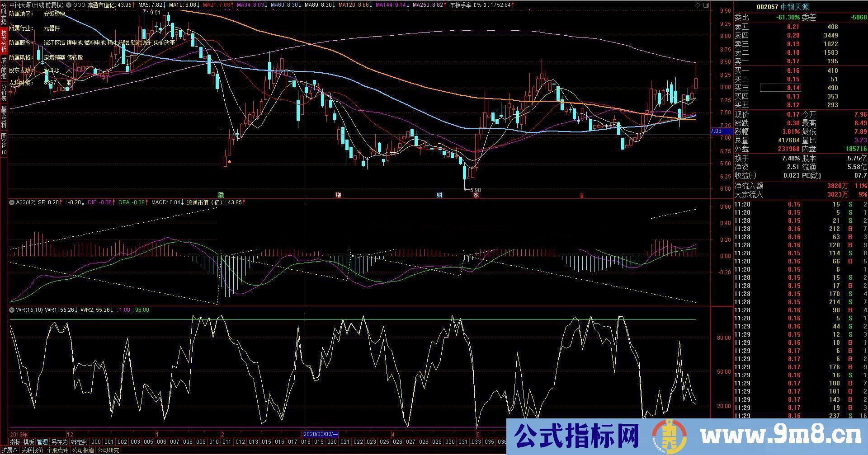Open the 指标 indicator menu
Image resolution: width=868 pixels, height=455 pixels.
(x=14, y=443)
